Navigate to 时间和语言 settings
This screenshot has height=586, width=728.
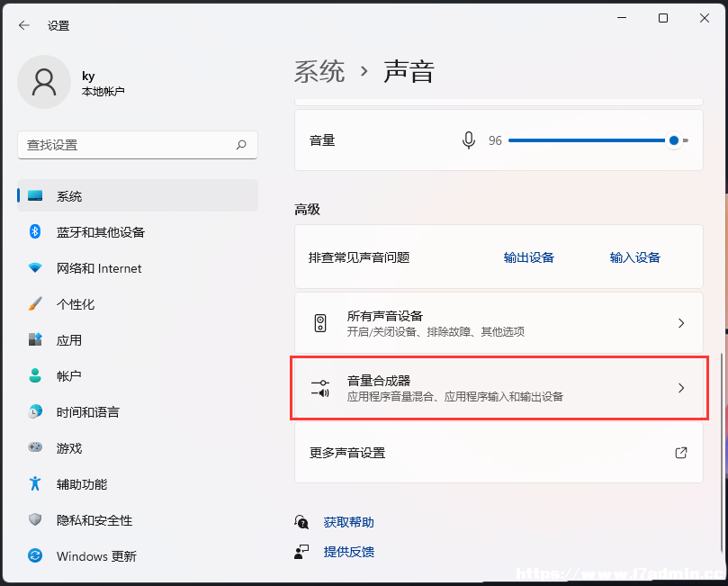[138, 411]
